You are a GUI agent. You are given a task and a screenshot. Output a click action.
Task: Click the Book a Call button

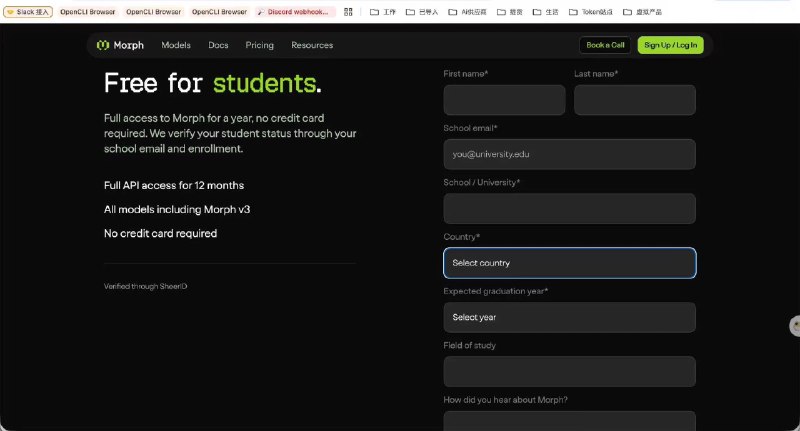click(605, 45)
